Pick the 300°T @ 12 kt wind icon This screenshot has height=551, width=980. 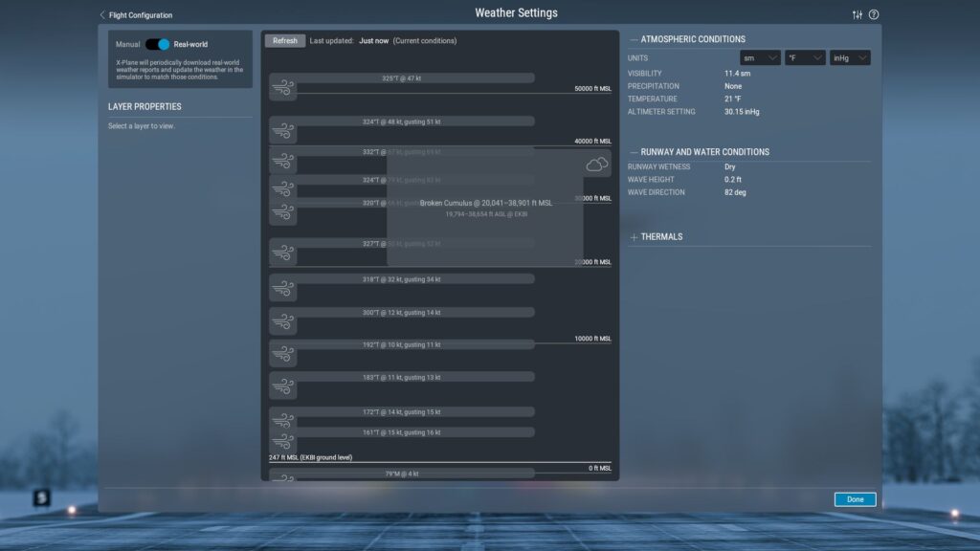click(282, 323)
